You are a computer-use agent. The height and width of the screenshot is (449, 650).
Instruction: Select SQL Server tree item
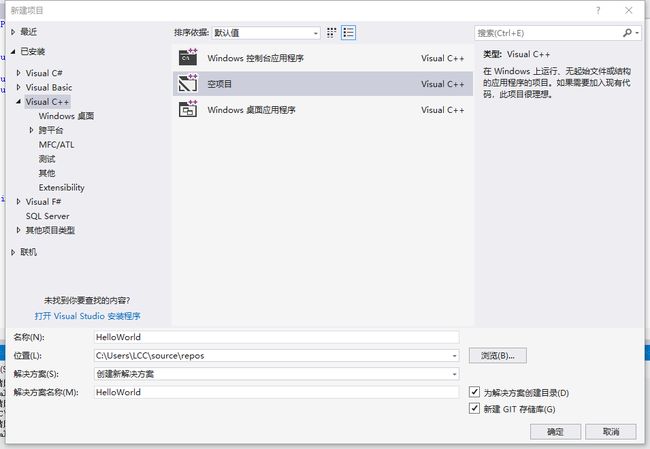point(47,216)
